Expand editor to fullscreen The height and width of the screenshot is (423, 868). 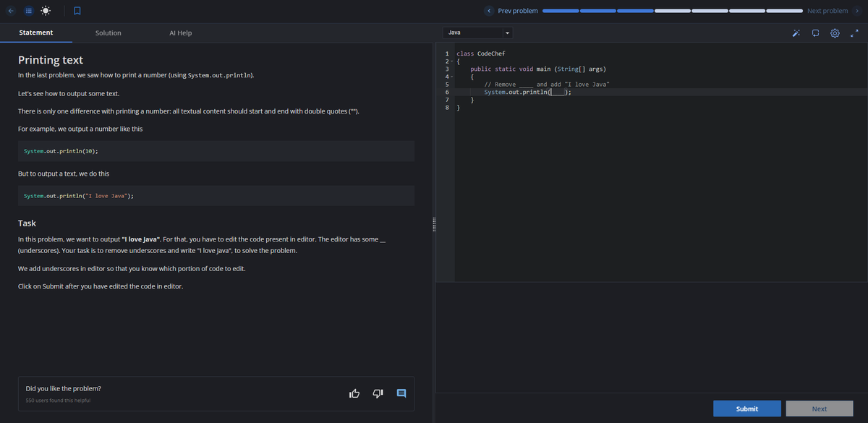854,33
